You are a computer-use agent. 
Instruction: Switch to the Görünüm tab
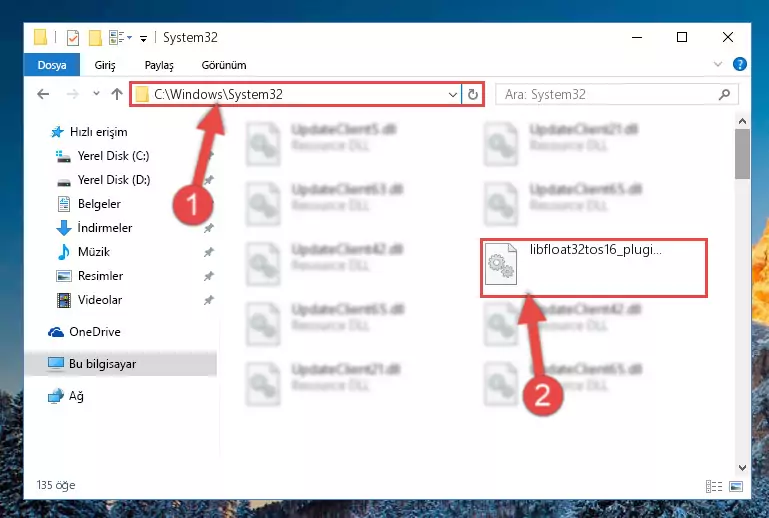tap(224, 65)
